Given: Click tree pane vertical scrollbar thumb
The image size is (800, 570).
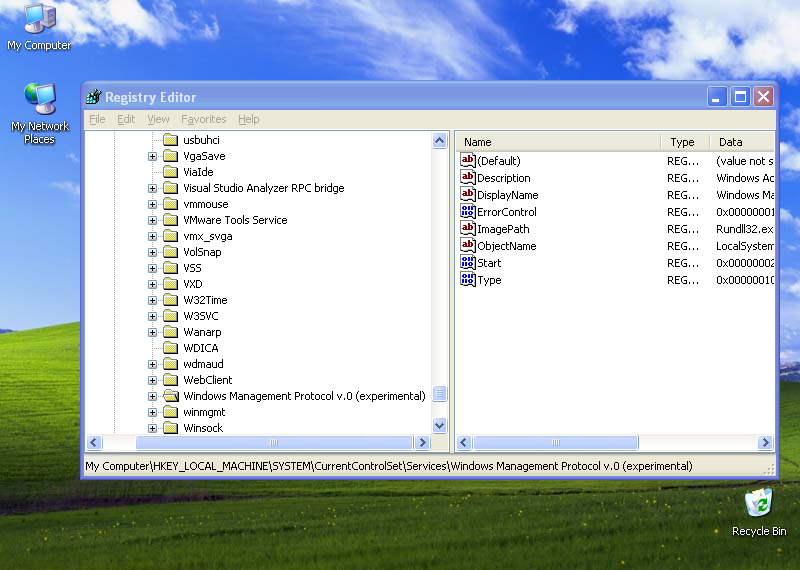Looking at the screenshot, I should (x=439, y=393).
